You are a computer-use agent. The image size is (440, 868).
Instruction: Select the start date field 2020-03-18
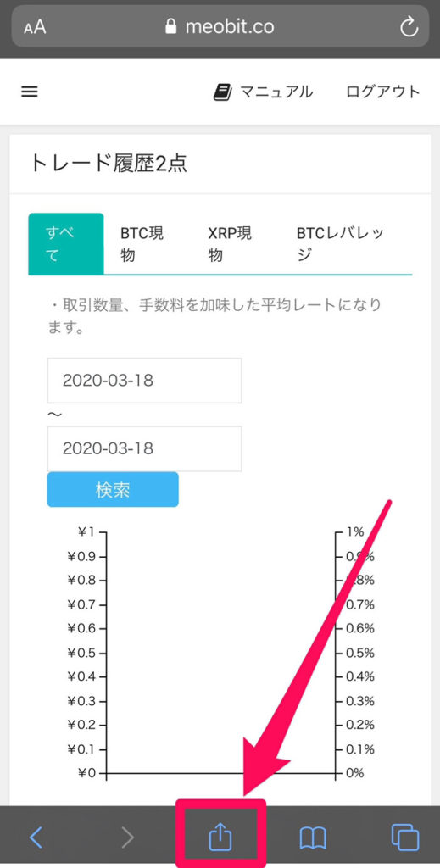144,381
